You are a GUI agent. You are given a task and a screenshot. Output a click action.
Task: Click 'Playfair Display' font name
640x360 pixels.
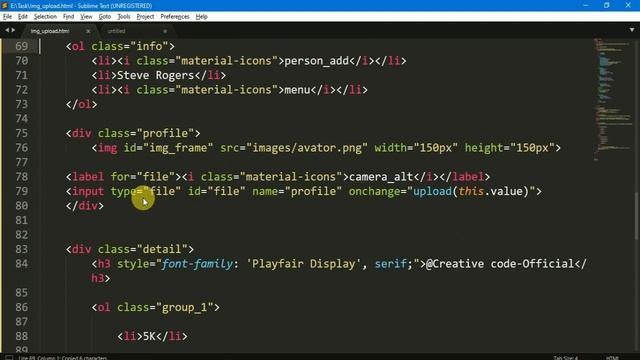point(304,264)
